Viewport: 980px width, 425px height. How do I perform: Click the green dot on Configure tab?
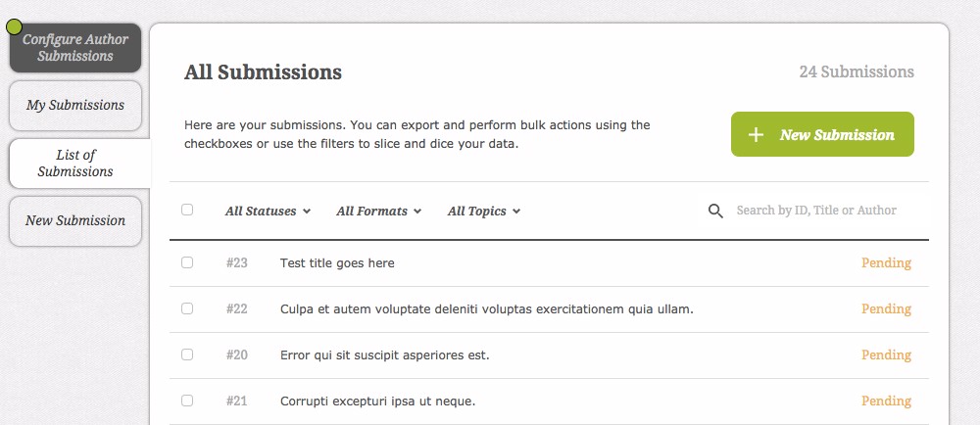[x=14, y=26]
